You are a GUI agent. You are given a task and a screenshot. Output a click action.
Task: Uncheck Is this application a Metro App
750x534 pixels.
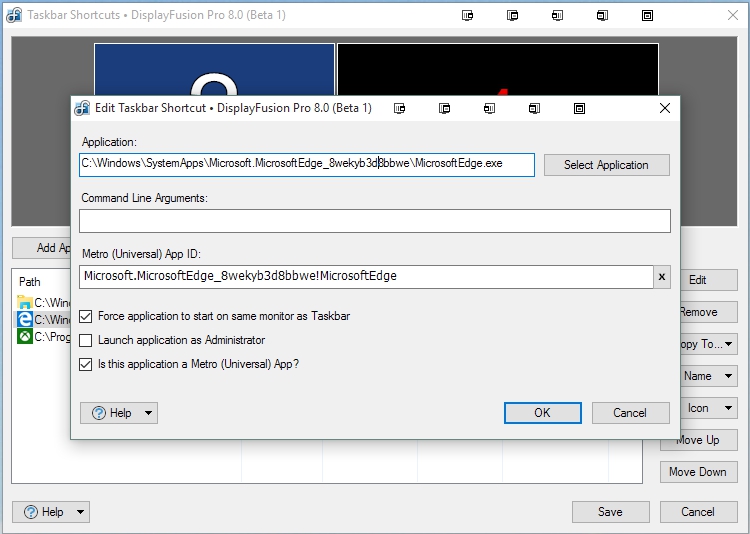tap(85, 364)
